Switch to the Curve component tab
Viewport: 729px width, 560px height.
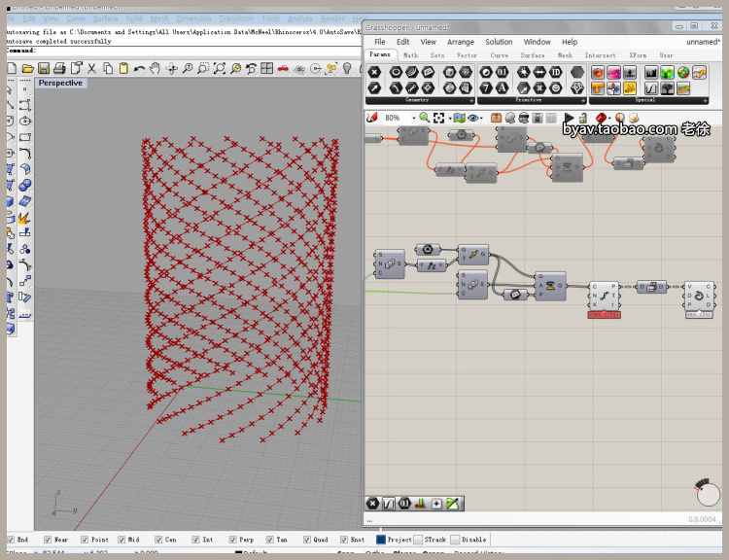coord(499,55)
